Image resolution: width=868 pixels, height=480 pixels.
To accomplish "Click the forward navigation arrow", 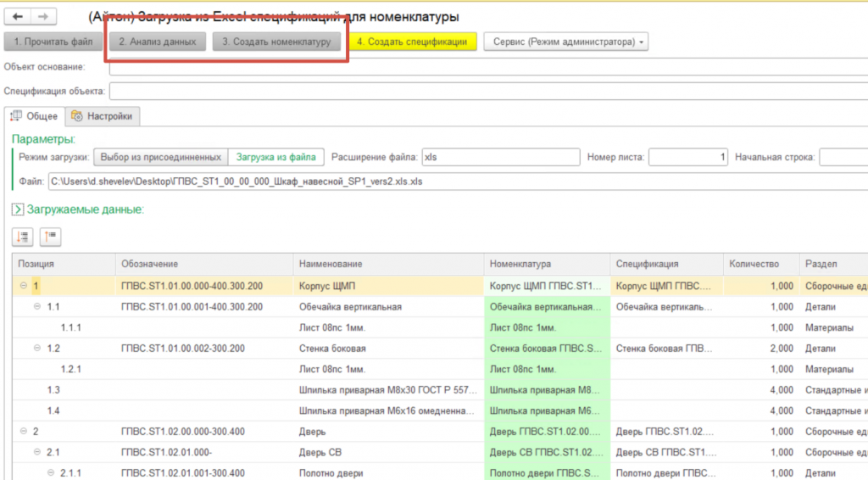I will tap(43, 16).
